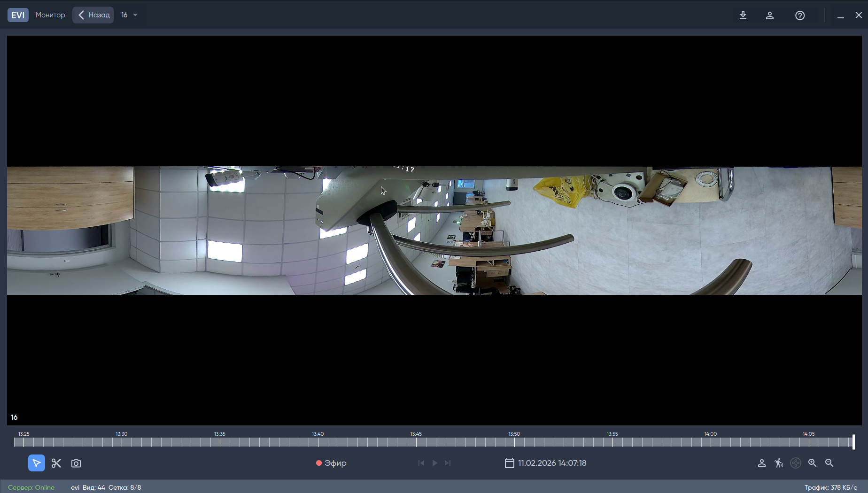Jump to next frame

448,463
